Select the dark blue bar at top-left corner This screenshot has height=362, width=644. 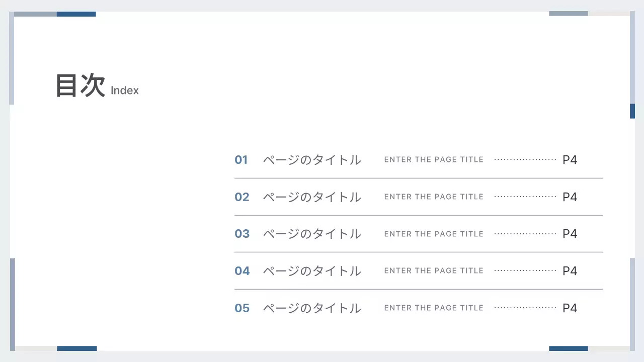point(76,14)
